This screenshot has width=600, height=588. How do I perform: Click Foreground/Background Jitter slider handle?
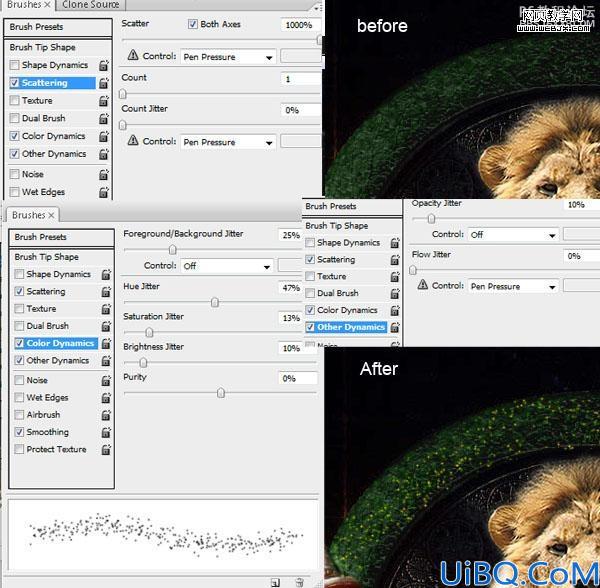pos(173,250)
